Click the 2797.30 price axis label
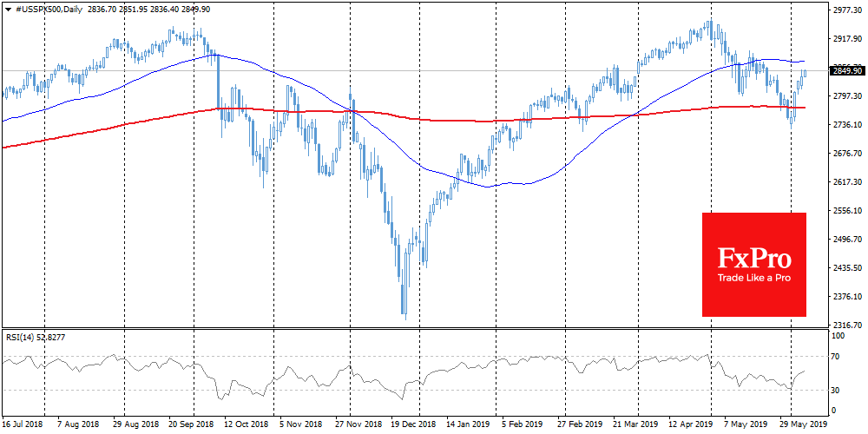 click(846, 95)
